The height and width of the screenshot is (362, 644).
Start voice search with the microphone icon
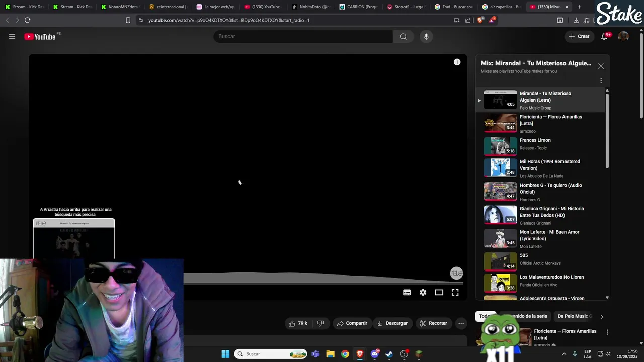(x=426, y=36)
